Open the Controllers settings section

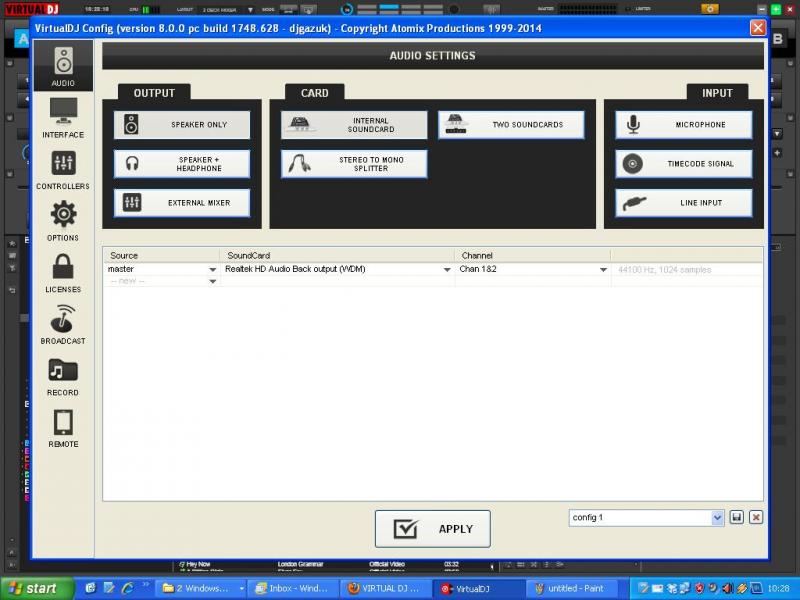point(63,170)
